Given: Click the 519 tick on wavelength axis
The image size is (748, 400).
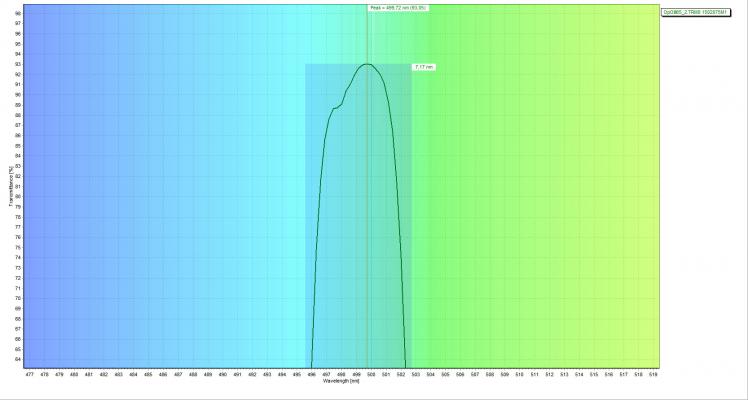Looking at the screenshot, I should (653, 374).
